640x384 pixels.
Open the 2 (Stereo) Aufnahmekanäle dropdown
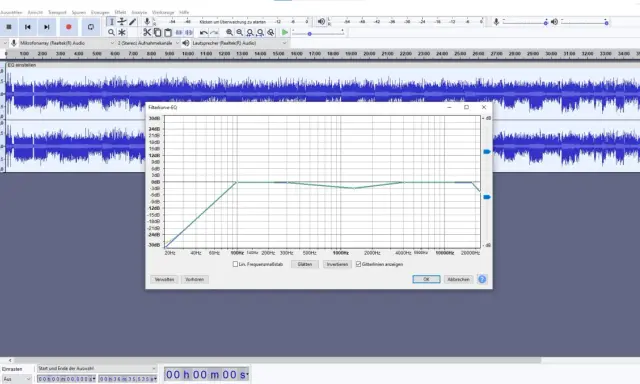pos(148,43)
